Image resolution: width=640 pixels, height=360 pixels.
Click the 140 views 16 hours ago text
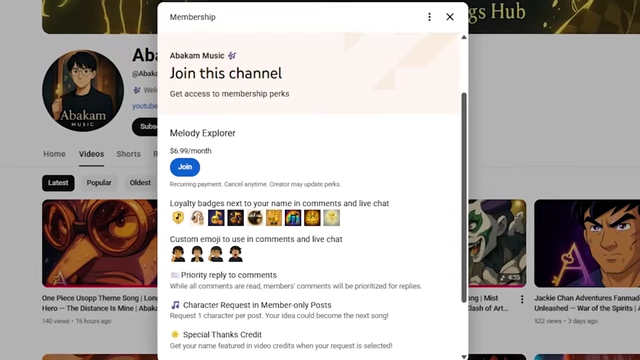click(76, 321)
